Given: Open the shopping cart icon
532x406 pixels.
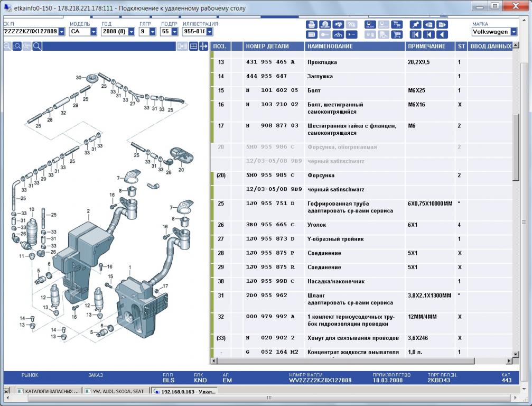Looking at the screenshot, I should (397, 34).
